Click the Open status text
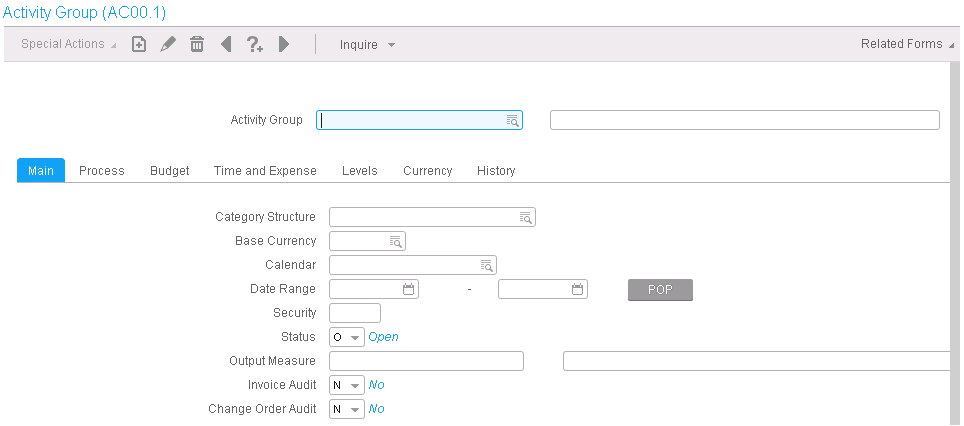 click(383, 337)
